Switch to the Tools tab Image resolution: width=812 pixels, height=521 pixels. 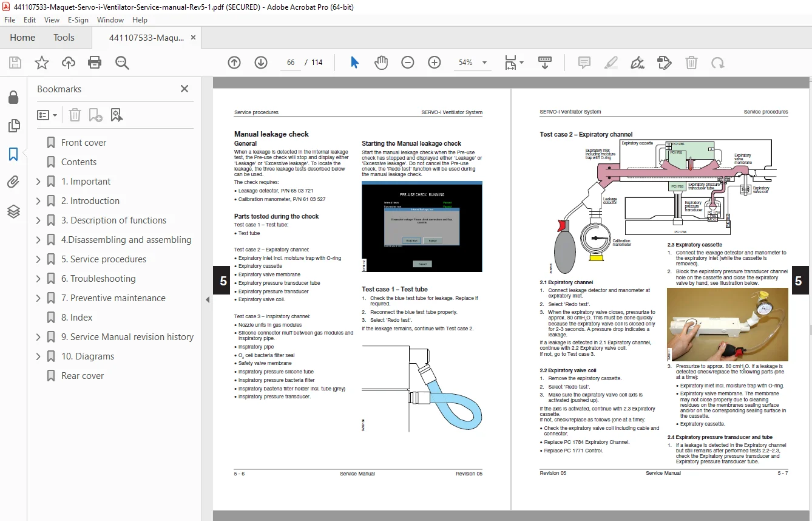tap(64, 38)
